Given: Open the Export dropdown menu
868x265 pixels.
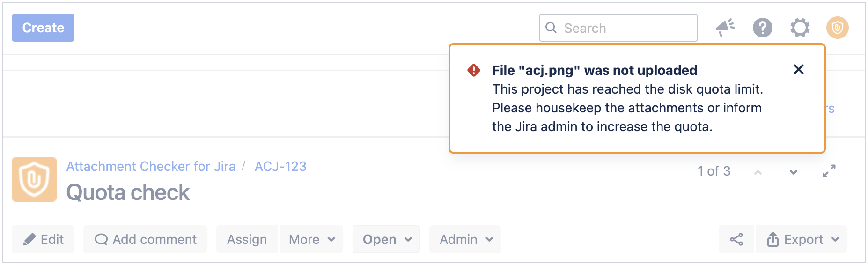Looking at the screenshot, I should [x=802, y=239].
